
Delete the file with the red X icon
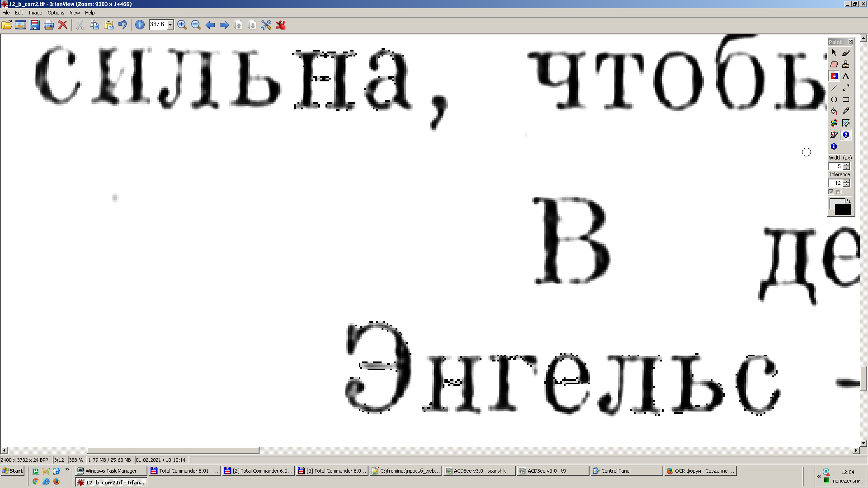point(63,25)
